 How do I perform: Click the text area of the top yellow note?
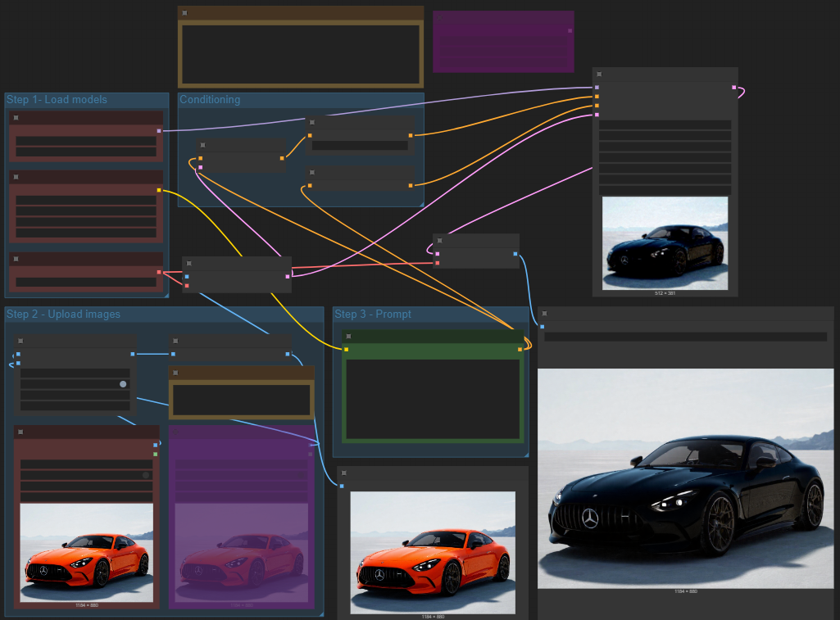(301, 54)
